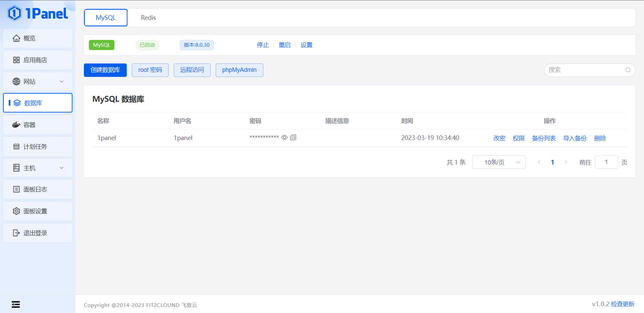Click the 面板日志 list icon
This screenshot has width=644, height=313.
16,189
